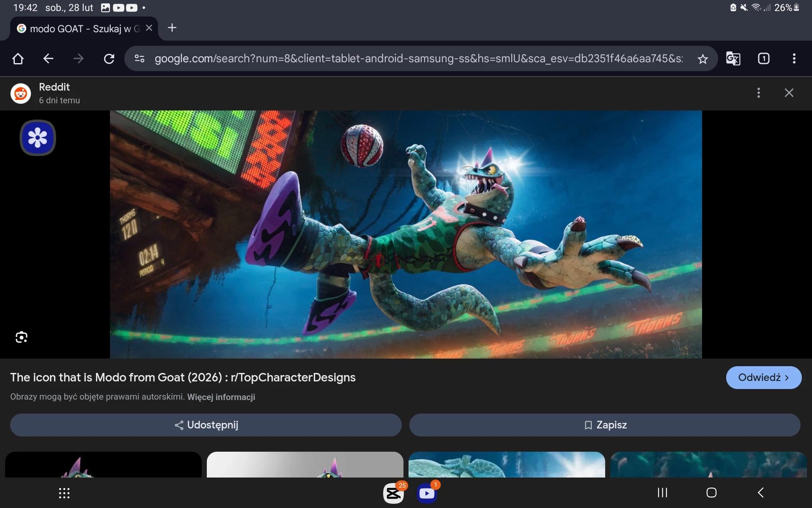The width and height of the screenshot is (812, 508).
Task: Open site information icon in address bar
Action: click(139, 58)
